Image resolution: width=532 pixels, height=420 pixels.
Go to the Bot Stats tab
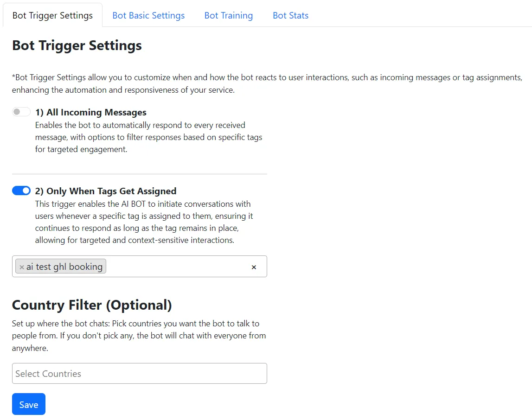click(x=290, y=15)
